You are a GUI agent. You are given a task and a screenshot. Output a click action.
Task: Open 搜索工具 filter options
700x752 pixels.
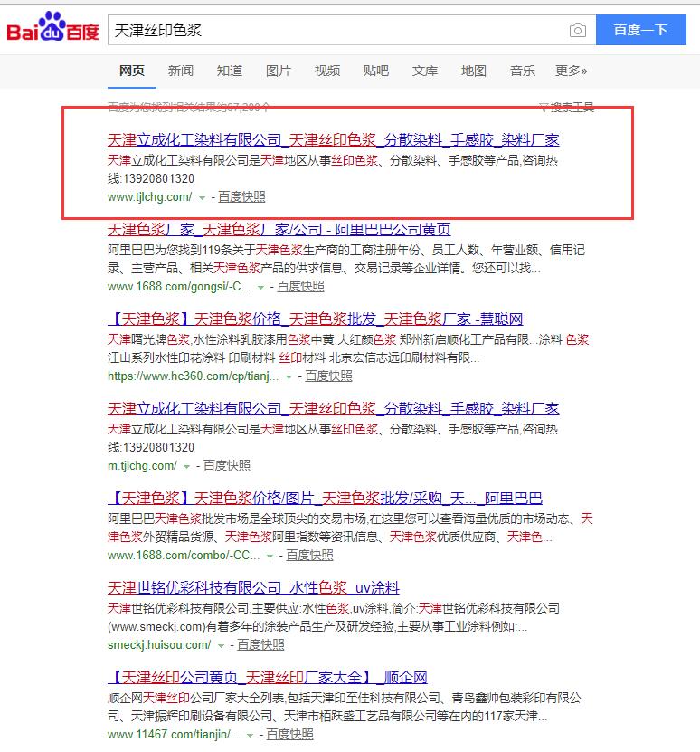click(567, 107)
